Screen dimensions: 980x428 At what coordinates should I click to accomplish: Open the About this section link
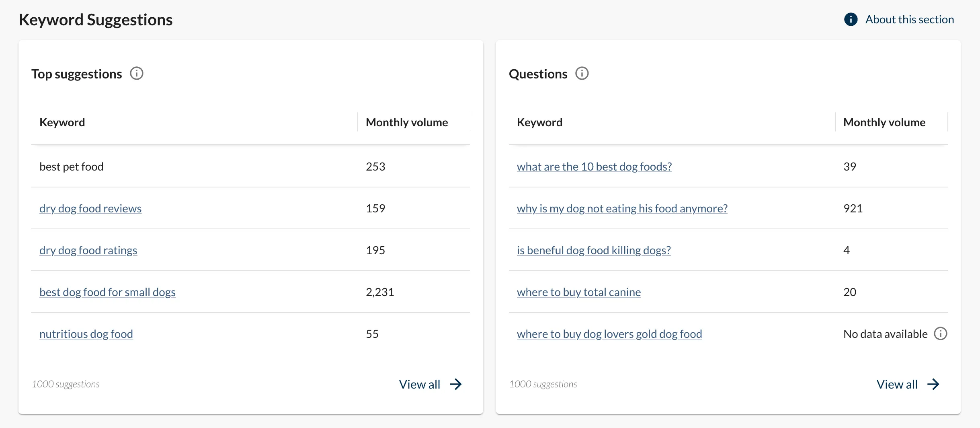(x=909, y=19)
